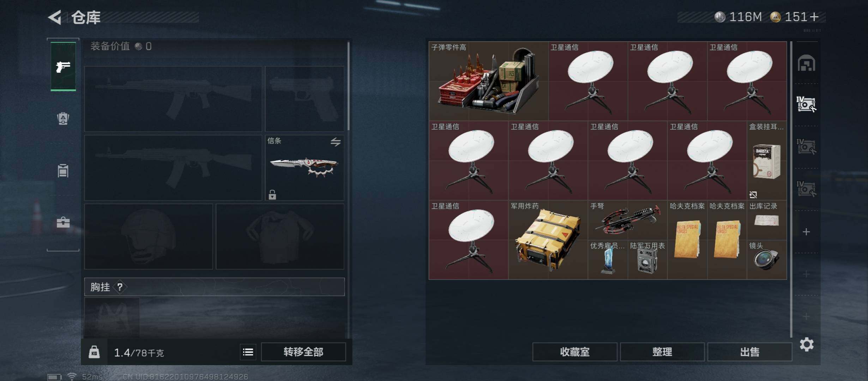The image size is (868, 381).
Task: Select the weapons pistol tab in left sidebar
Action: [63, 67]
